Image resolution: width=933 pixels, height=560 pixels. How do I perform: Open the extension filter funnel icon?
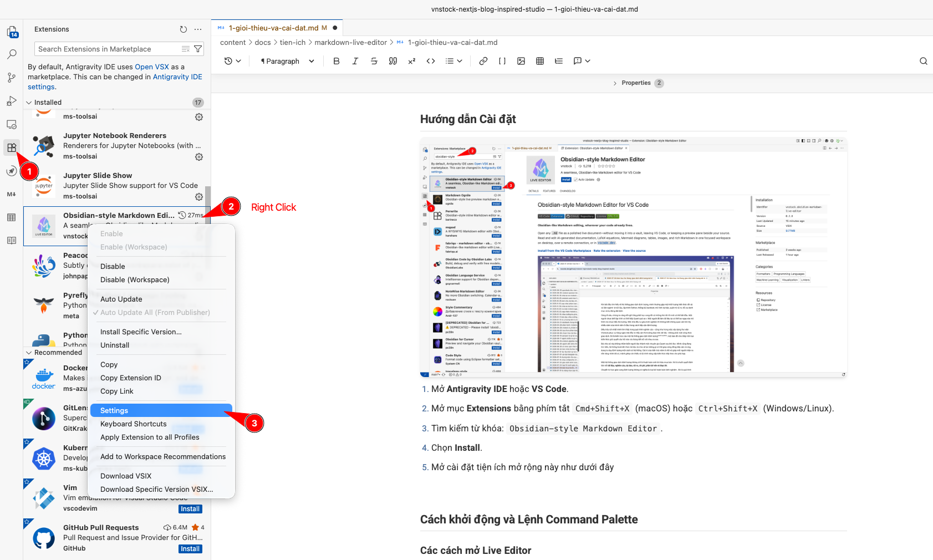click(x=198, y=49)
